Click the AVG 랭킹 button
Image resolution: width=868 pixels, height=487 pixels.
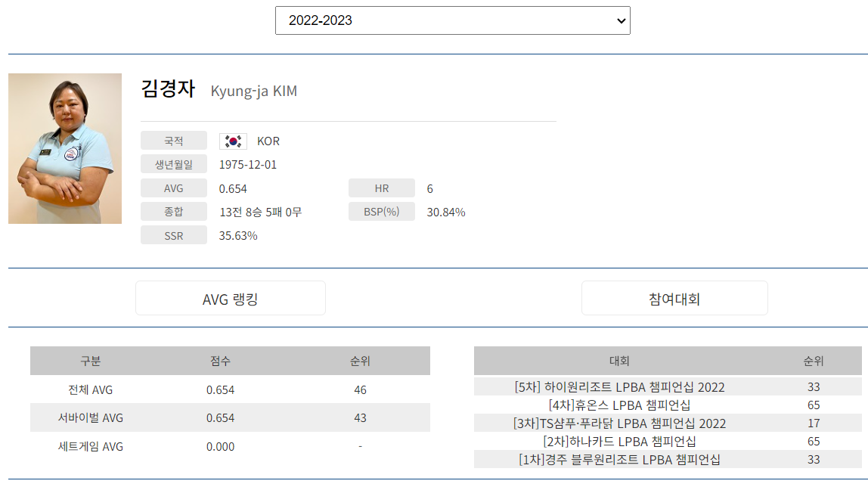pos(230,298)
